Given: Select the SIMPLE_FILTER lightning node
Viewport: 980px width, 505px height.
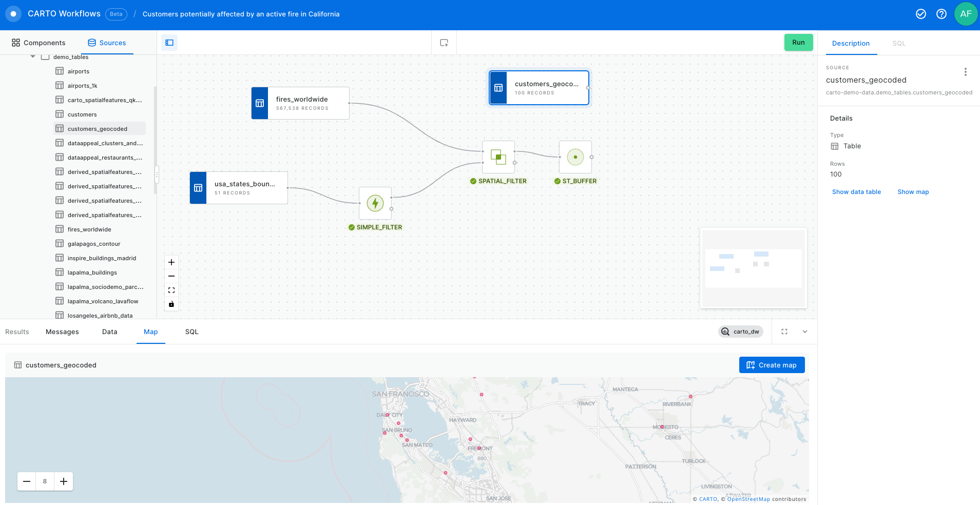Looking at the screenshot, I should pos(375,203).
